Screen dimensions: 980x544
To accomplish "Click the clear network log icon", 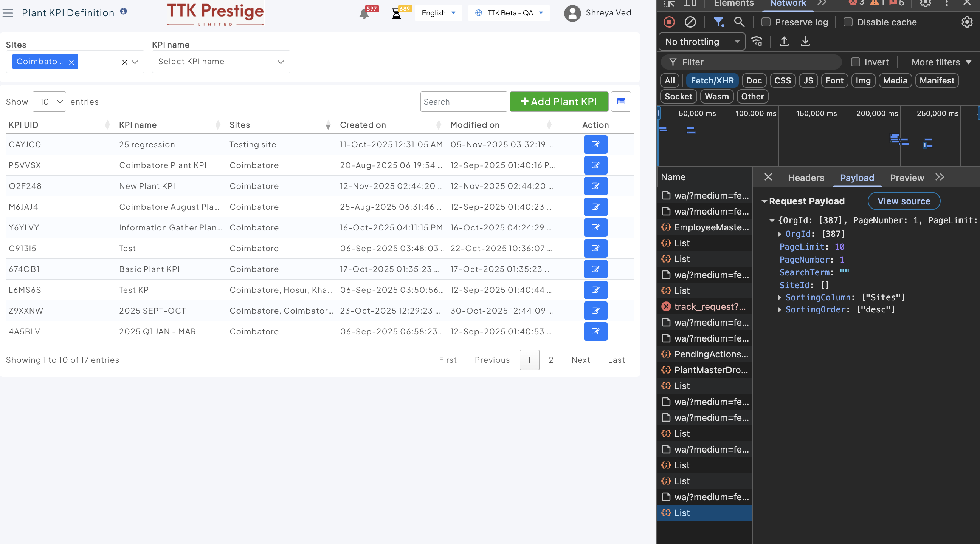I will coord(690,22).
